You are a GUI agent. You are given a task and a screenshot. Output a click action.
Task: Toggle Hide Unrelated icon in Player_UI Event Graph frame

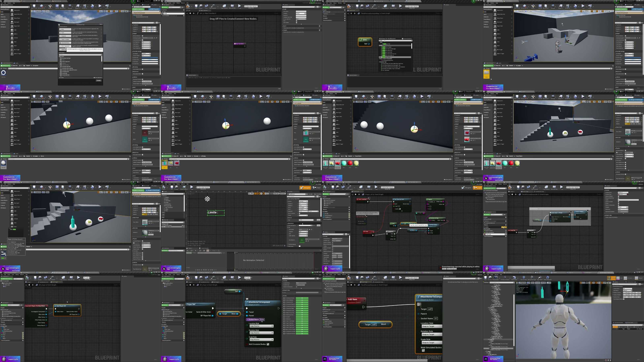click(x=350, y=187)
